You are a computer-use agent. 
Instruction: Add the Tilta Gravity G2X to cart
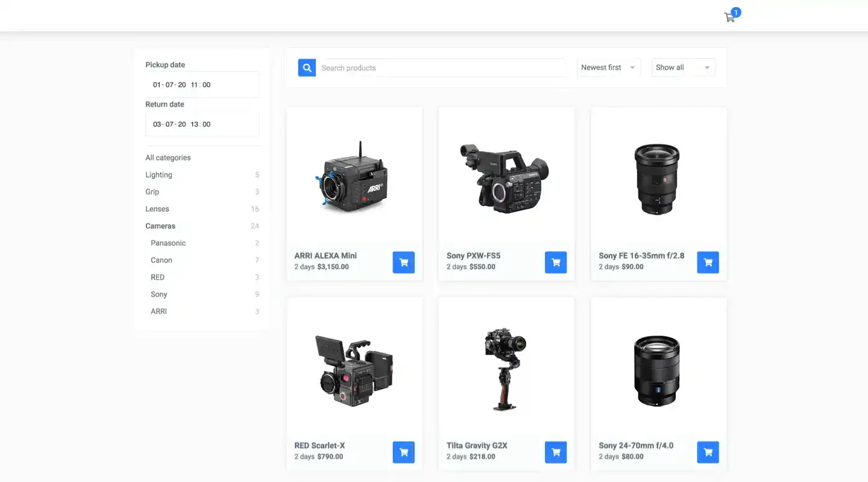coord(556,452)
